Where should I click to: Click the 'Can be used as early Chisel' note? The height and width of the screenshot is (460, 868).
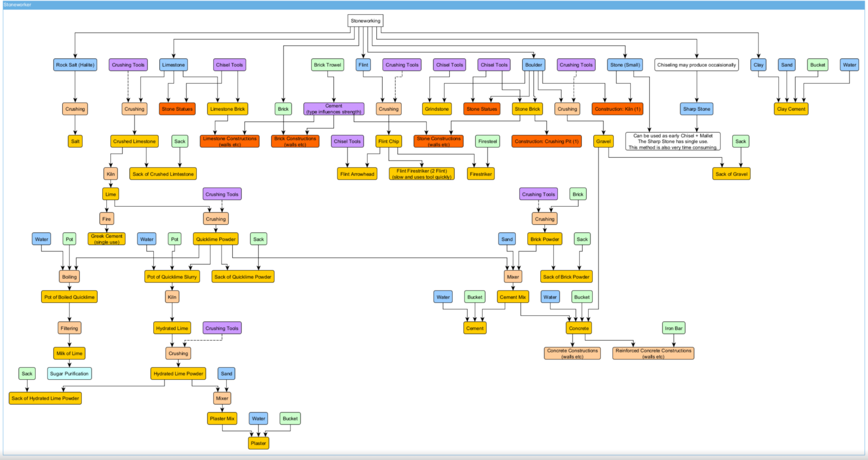(x=673, y=141)
